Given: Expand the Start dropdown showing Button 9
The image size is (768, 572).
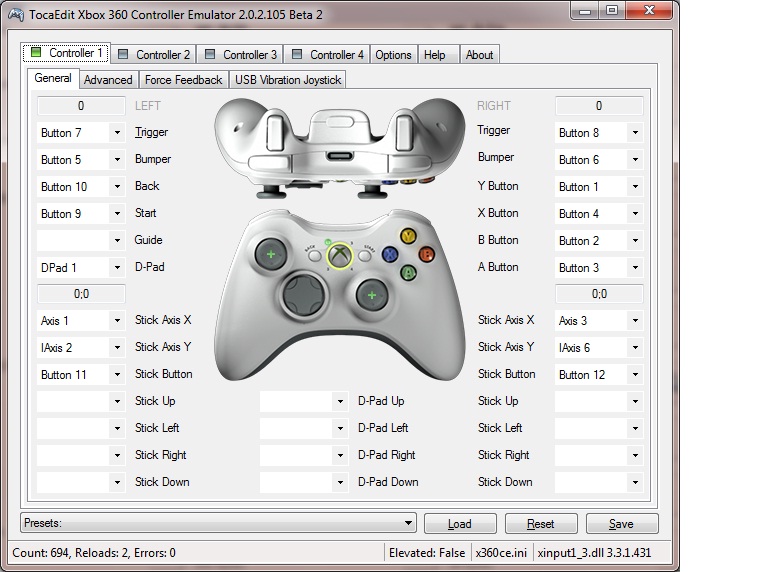Looking at the screenshot, I should (x=81, y=214).
